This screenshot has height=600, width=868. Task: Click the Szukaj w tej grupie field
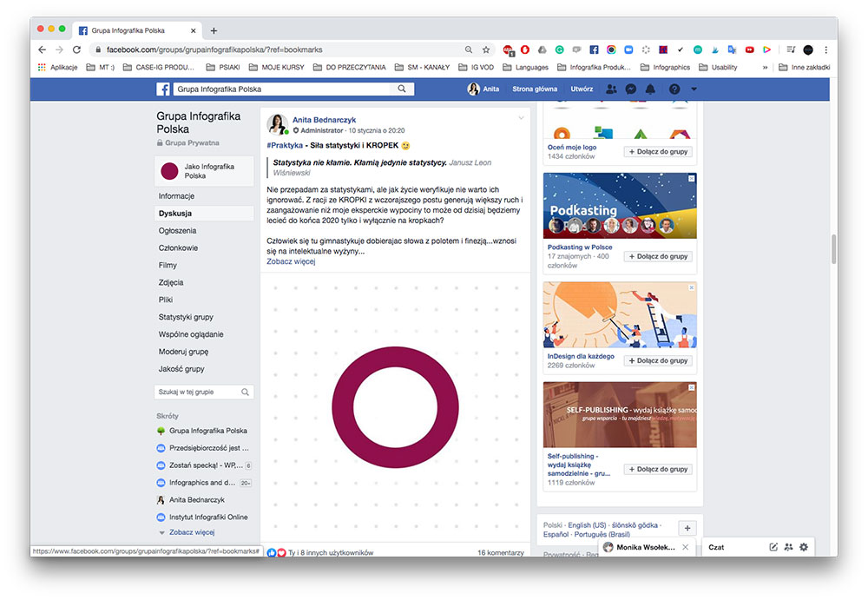pyautogui.click(x=198, y=392)
